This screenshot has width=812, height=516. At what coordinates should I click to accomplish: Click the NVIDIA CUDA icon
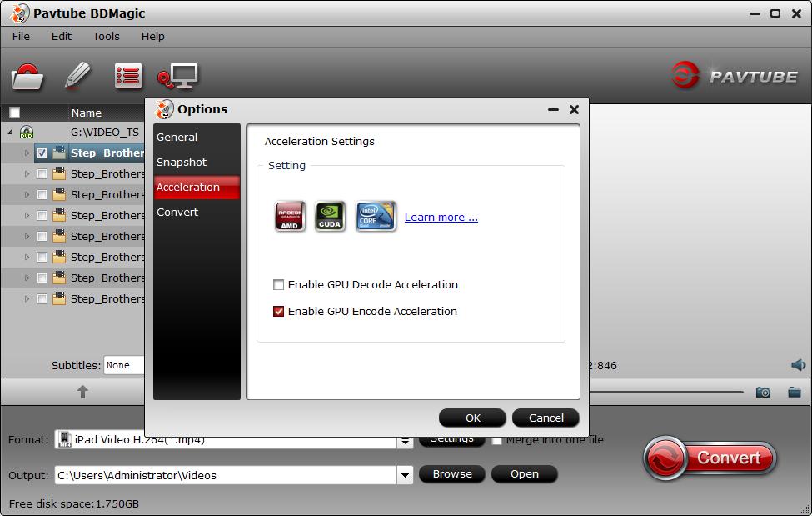[330, 214]
